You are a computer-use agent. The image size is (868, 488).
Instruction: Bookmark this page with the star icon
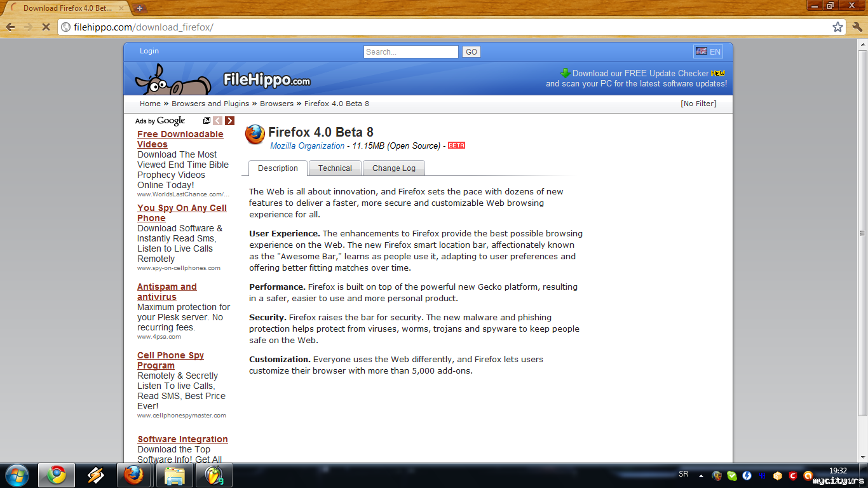tap(837, 27)
